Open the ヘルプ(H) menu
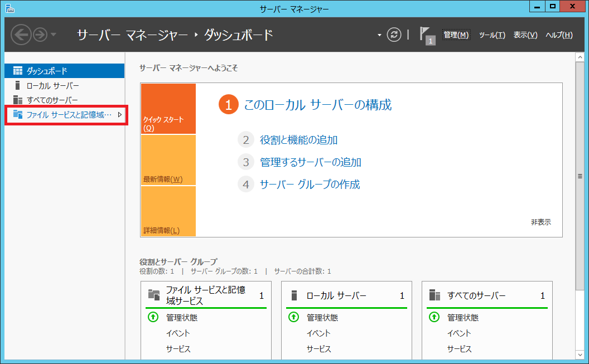This screenshot has height=364, width=589. 559,35
